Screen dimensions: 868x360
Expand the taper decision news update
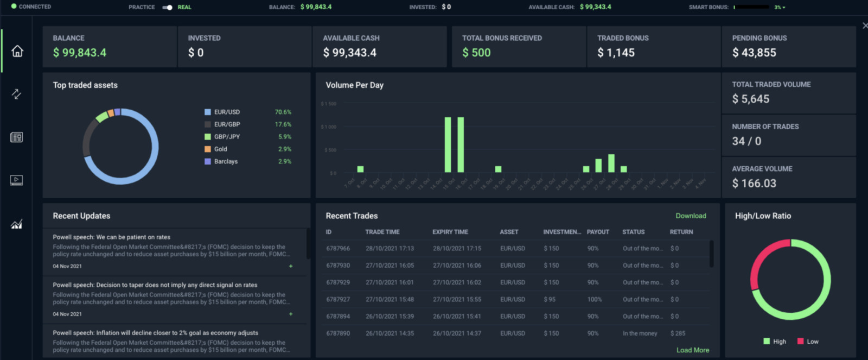[x=291, y=314]
